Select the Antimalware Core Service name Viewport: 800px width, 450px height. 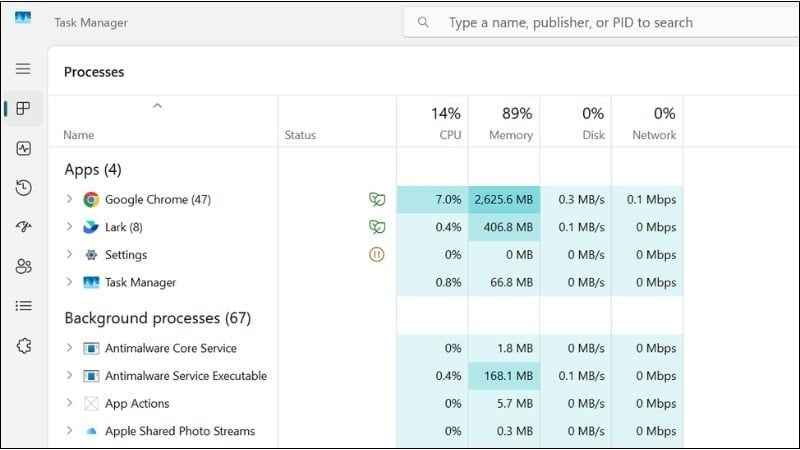tap(171, 348)
